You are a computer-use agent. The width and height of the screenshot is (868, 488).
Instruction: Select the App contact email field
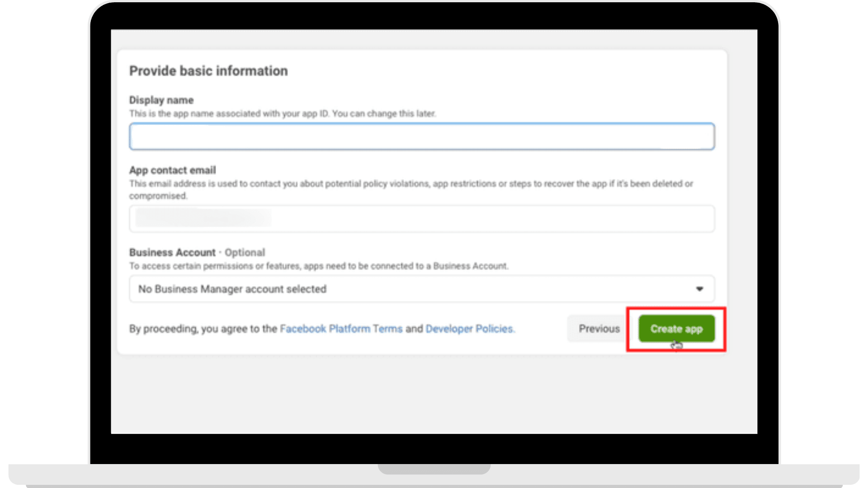(421, 218)
